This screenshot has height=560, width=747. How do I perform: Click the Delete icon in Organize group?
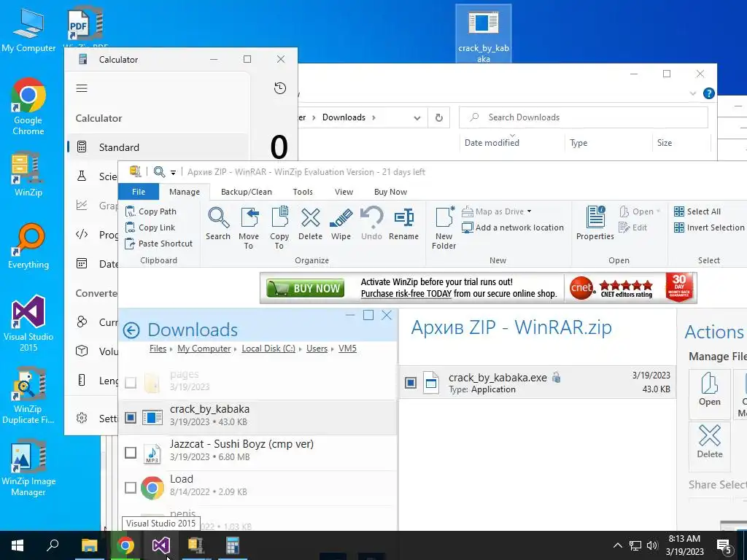[x=310, y=223]
